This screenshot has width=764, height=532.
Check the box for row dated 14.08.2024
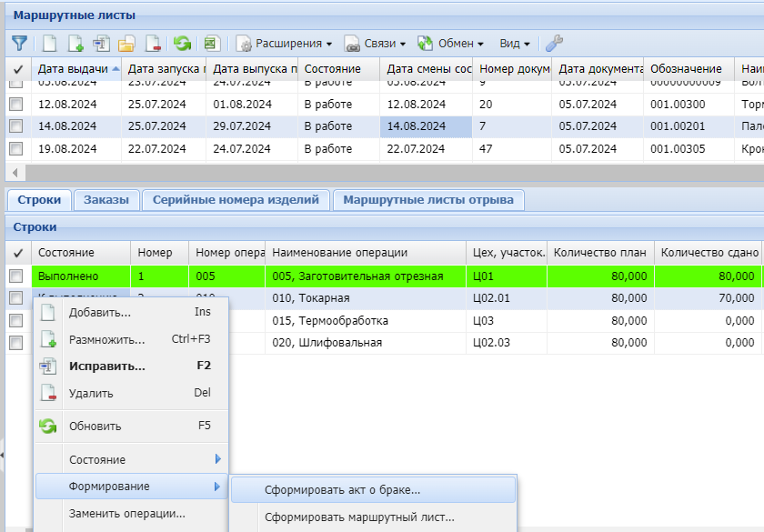click(16, 126)
